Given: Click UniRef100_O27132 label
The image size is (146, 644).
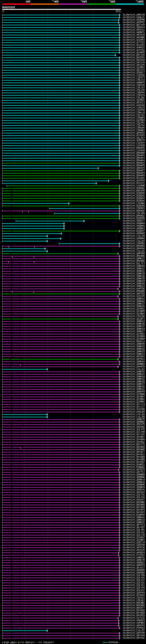Looking at the screenshot, I should pyautogui.click(x=134, y=618).
